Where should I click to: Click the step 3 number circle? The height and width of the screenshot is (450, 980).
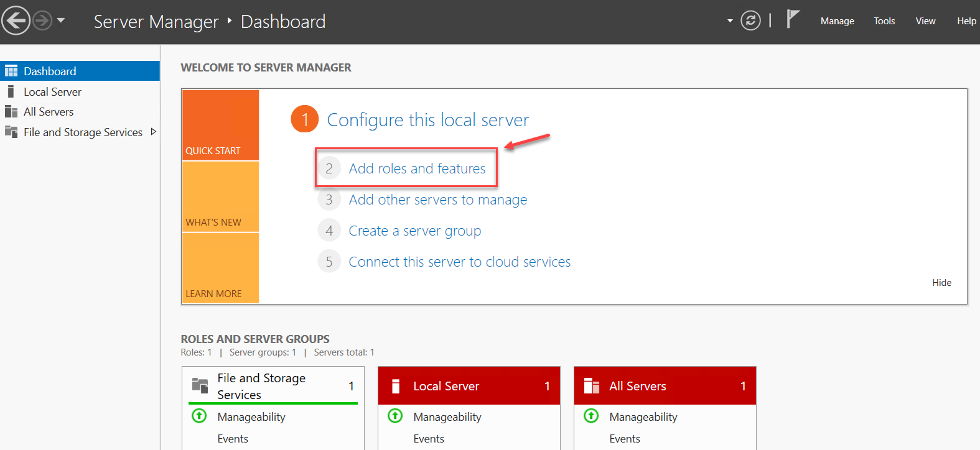[x=329, y=200]
